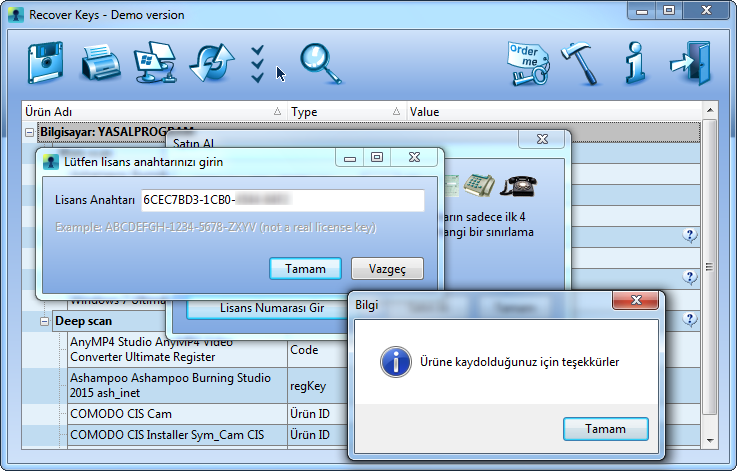Click the info 'i' toolbar icon
This screenshot has height=471, width=737.
click(635, 63)
